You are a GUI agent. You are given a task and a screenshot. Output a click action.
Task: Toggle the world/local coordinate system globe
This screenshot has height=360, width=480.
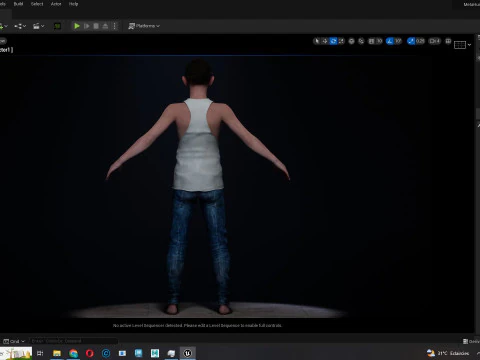[x=351, y=41]
